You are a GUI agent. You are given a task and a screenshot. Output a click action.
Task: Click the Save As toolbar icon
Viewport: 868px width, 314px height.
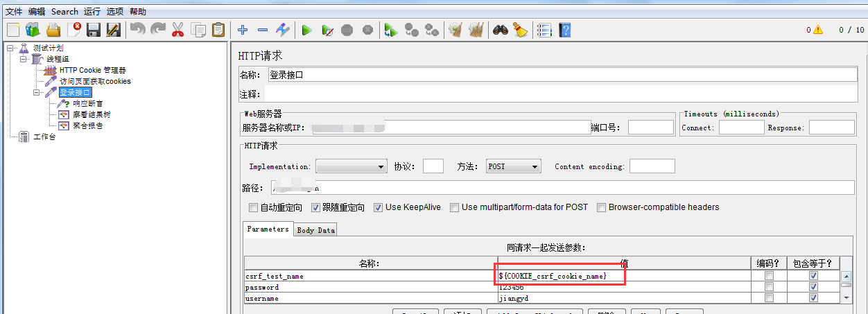[114, 30]
